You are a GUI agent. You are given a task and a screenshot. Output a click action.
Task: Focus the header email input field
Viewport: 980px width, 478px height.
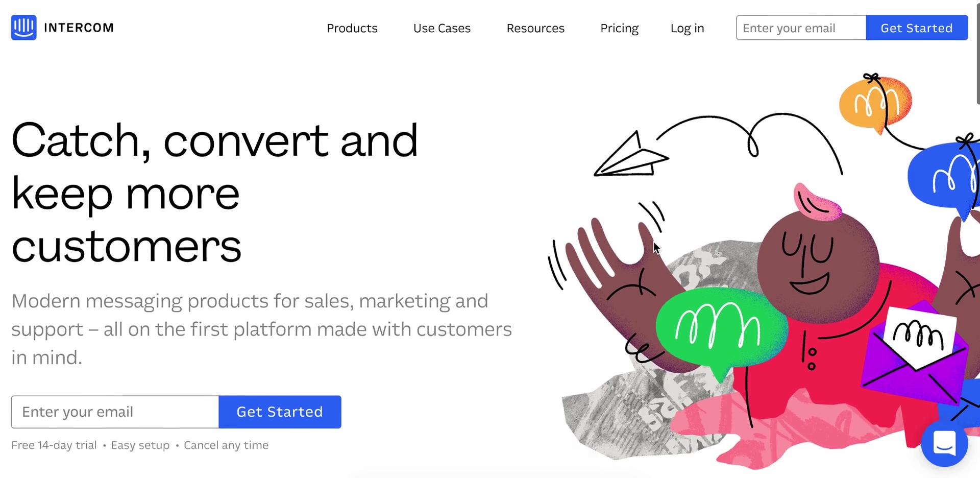click(x=801, y=28)
